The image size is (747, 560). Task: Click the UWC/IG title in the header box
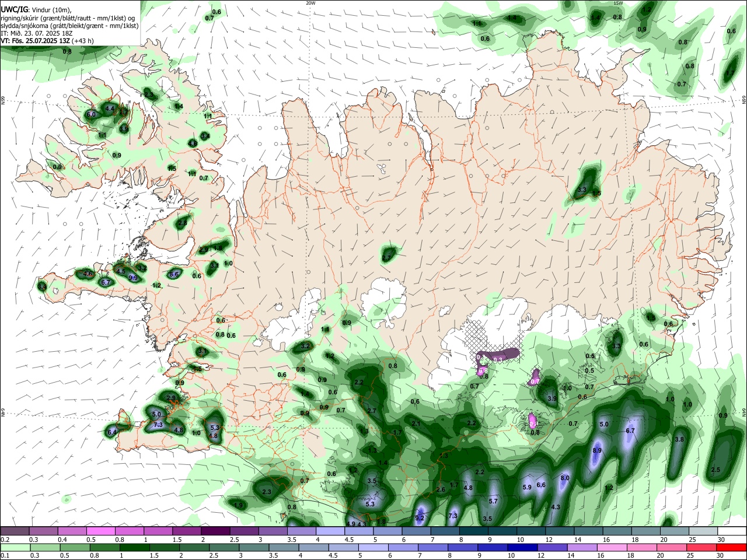tap(13, 9)
